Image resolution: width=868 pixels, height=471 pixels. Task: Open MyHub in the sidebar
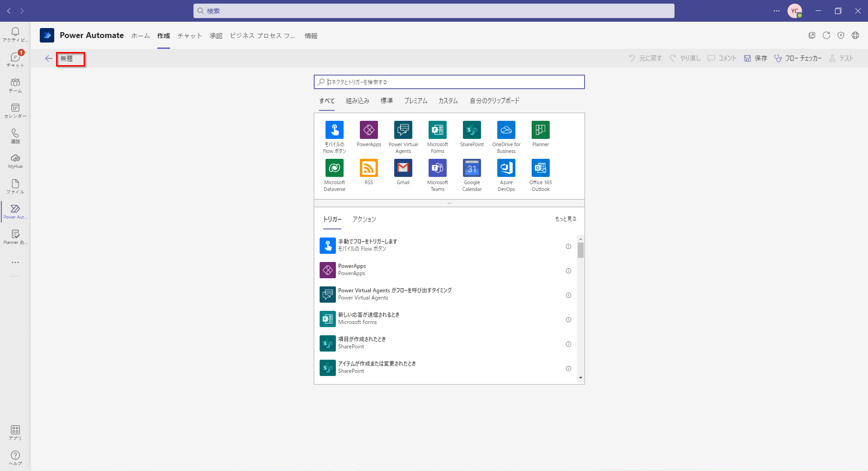click(15, 161)
